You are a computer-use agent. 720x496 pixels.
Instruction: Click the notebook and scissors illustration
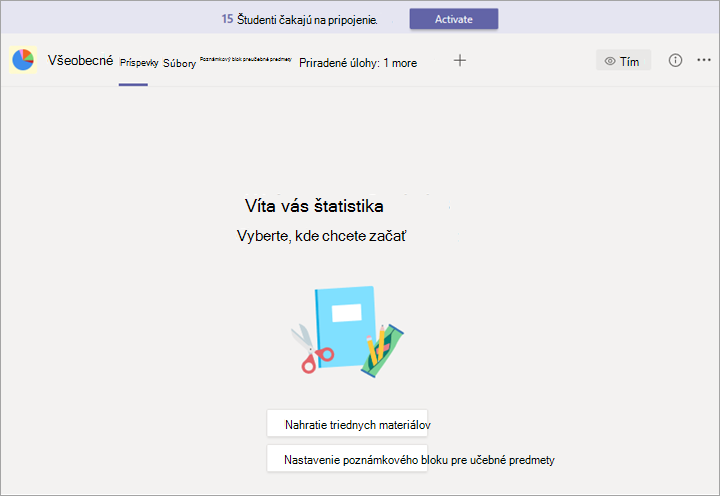click(x=347, y=332)
